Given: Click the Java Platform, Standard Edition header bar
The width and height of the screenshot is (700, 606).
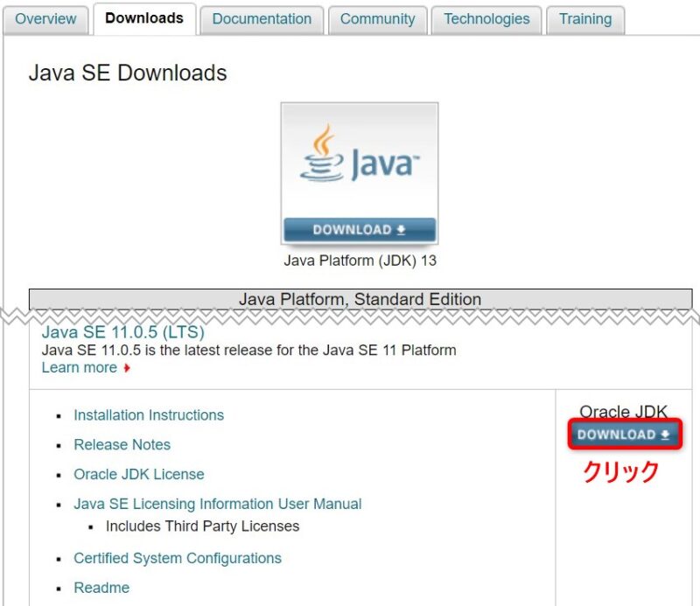Looking at the screenshot, I should coord(360,299).
